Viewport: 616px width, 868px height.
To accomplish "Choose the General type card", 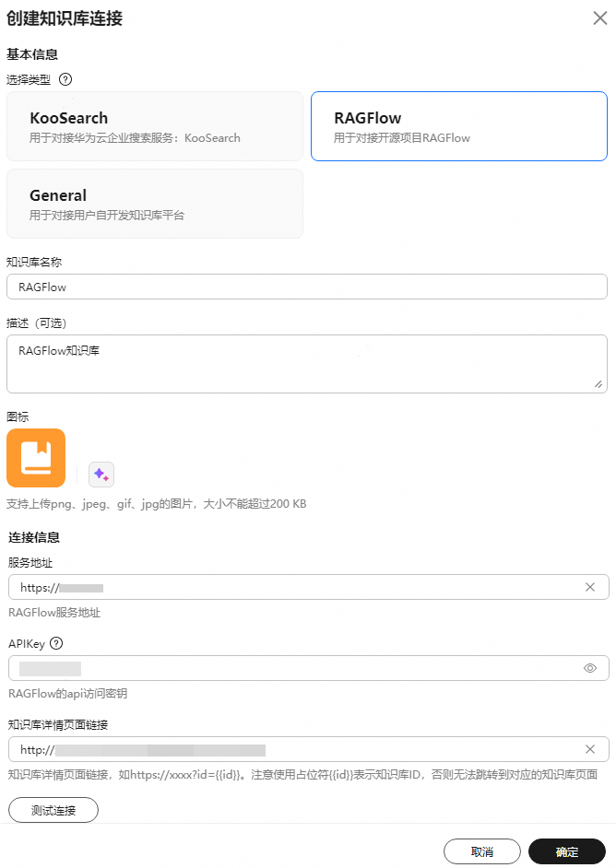I will 155,204.
